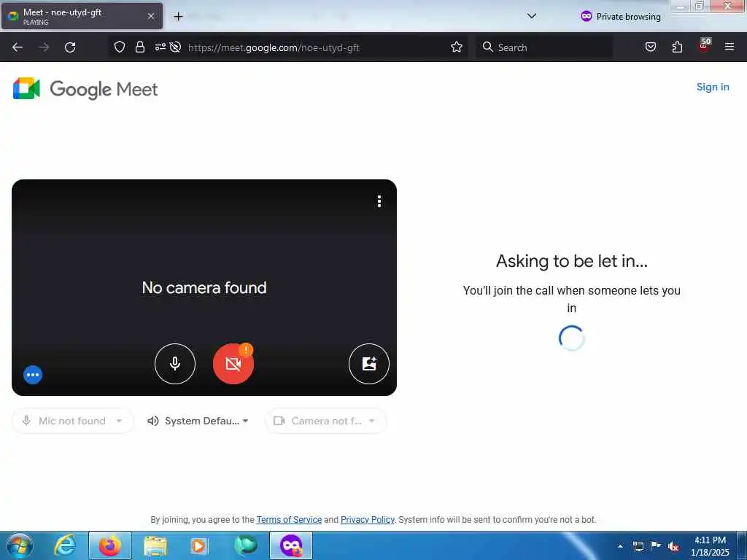
Task: Click the Private browsing indicator
Action: pyautogui.click(x=620, y=17)
